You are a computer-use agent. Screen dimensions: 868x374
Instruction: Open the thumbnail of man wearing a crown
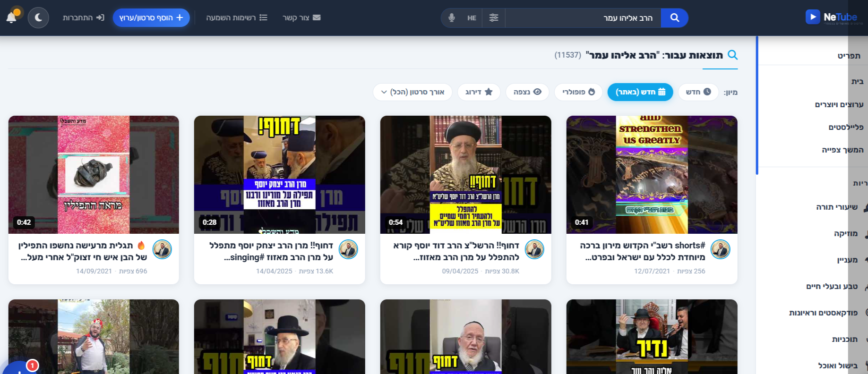pyautogui.click(x=94, y=337)
